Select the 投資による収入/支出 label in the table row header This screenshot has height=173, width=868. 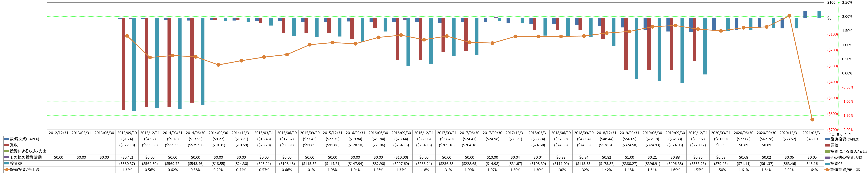28,151
